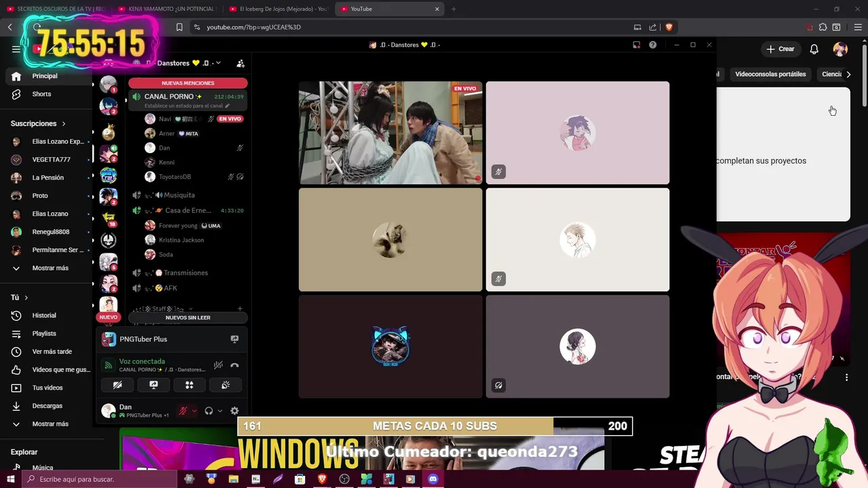868x488 pixels.
Task: Toggle noise suppression next to Voz conectada
Action: 218,365
